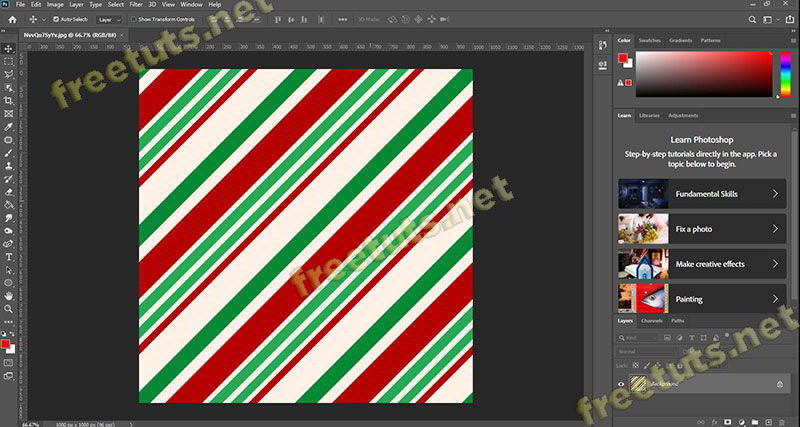Select the Frame tool

coord(9,114)
